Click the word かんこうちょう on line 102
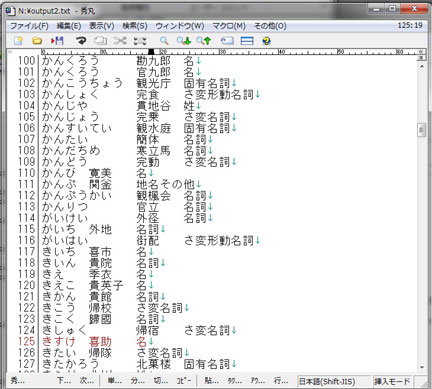Screen dimensions: 432x389 (x=82, y=83)
